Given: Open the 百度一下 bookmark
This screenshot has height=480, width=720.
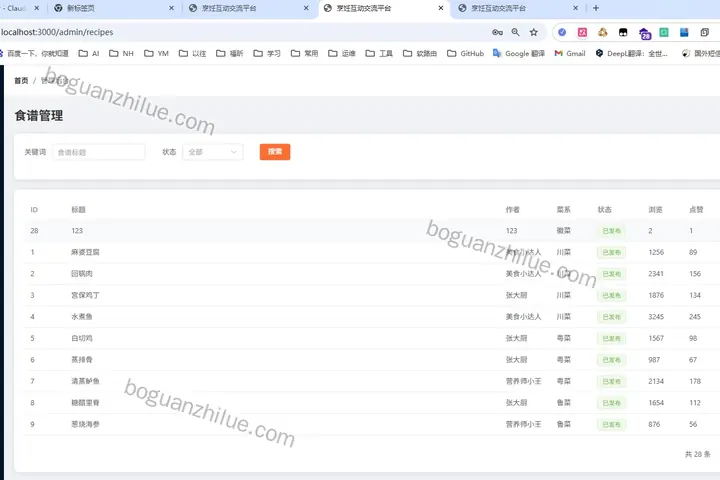Looking at the screenshot, I should (x=34, y=53).
